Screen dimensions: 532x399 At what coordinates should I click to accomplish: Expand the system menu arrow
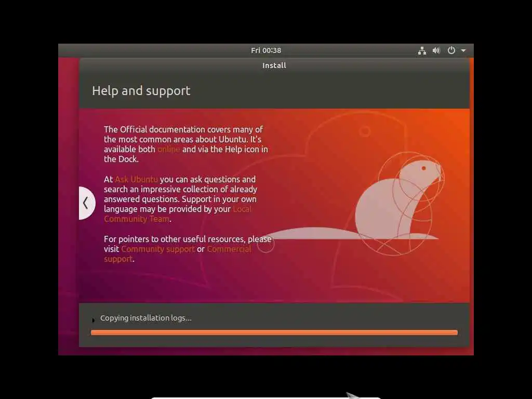[463, 50]
